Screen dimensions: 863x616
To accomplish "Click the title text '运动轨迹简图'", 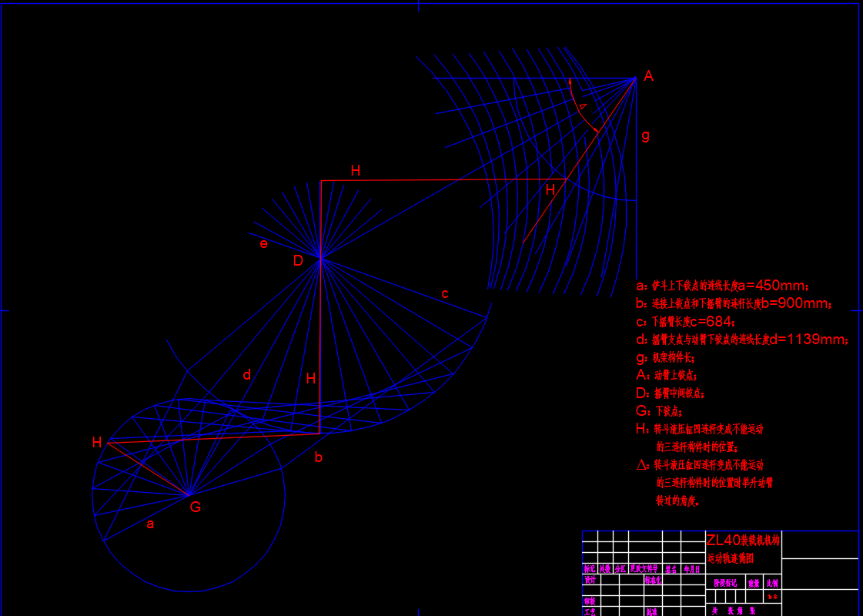I will click(730, 558).
